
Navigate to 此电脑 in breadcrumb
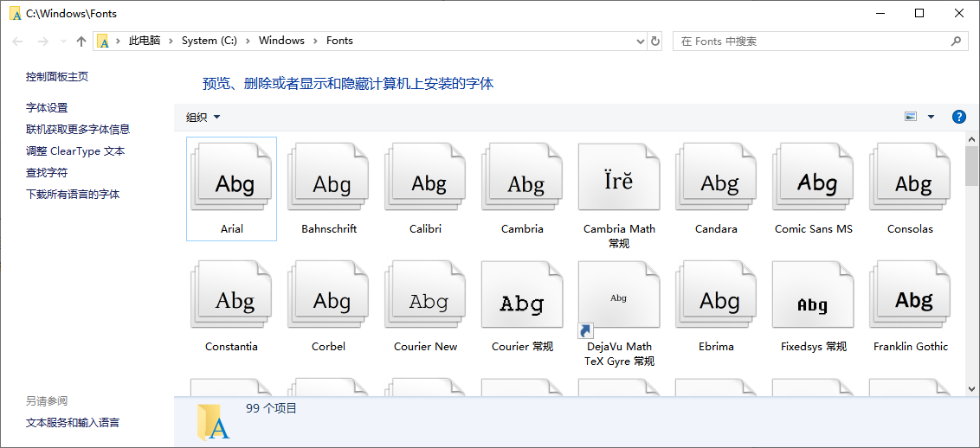click(145, 41)
